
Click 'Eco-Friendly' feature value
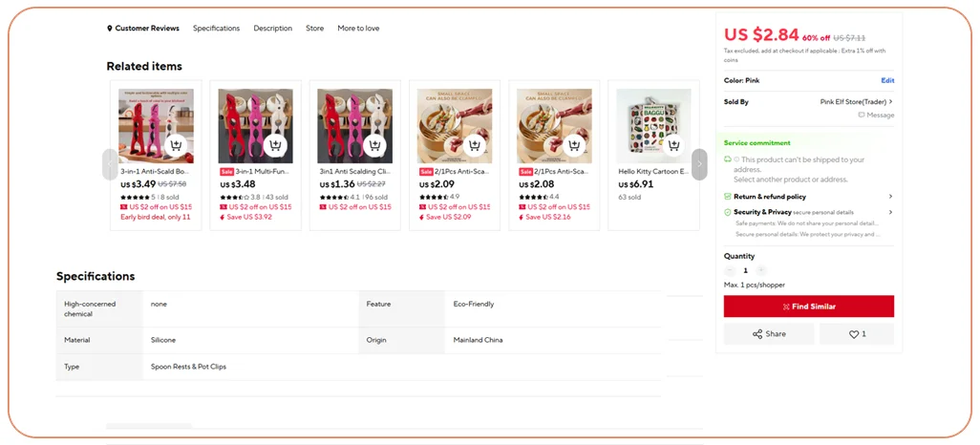tap(473, 304)
